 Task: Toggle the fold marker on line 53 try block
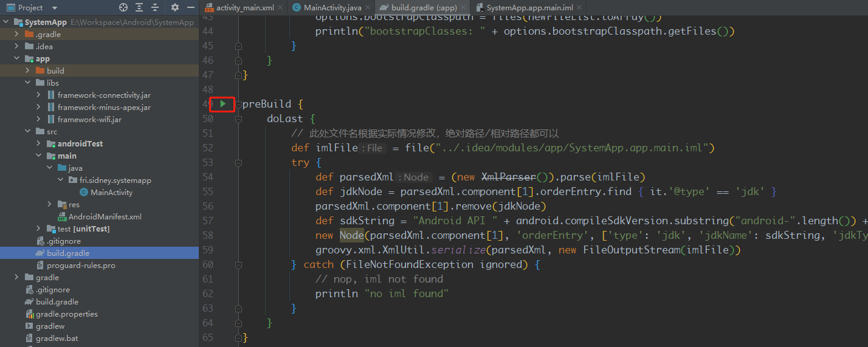(238, 163)
